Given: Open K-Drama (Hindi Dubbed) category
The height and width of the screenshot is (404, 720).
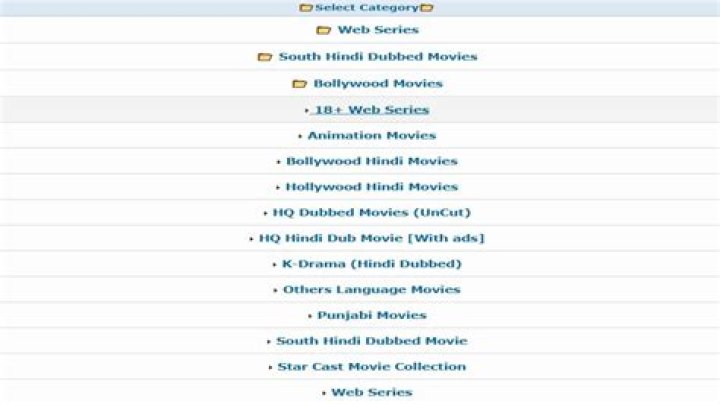Looking at the screenshot, I should [x=371, y=264].
